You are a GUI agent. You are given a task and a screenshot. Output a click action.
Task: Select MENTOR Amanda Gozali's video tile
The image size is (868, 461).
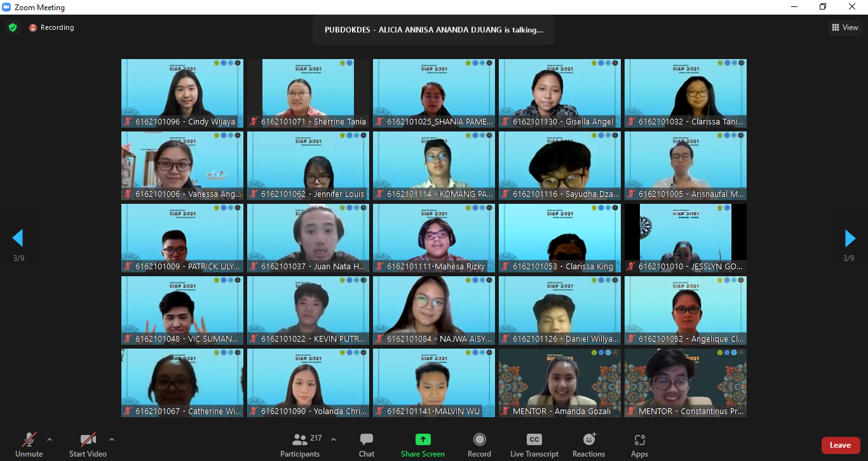tap(559, 383)
